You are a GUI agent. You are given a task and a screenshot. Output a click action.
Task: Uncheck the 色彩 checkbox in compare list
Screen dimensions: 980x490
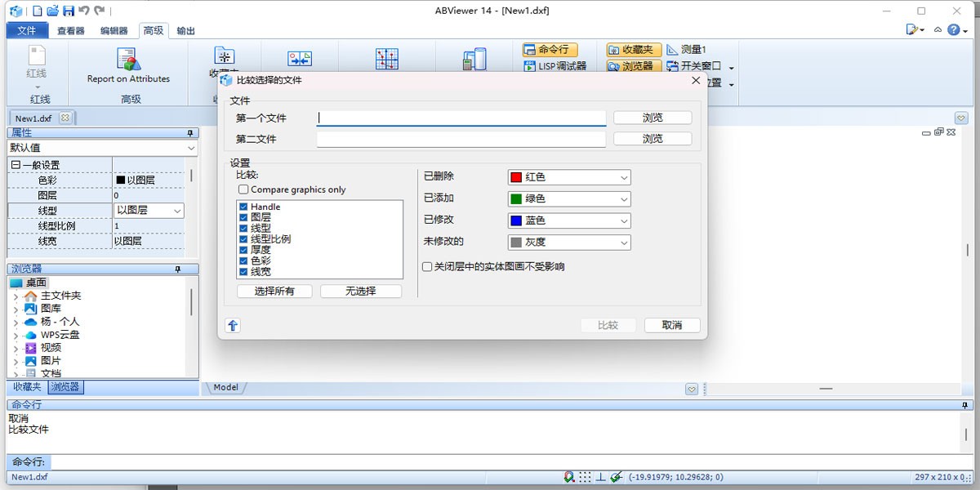[x=243, y=261]
